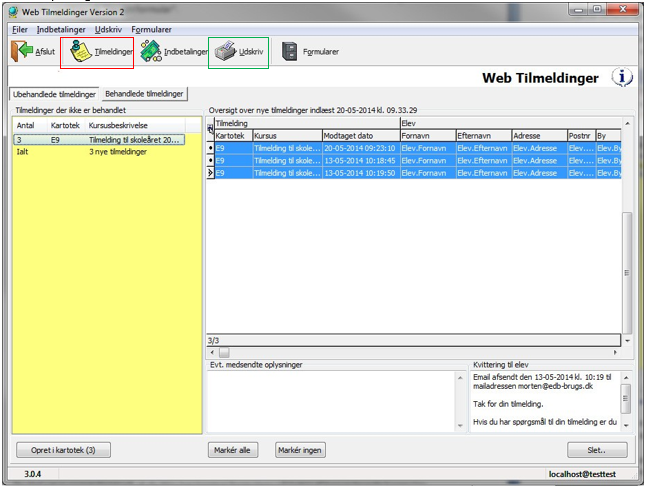This screenshot has width=645, height=486.
Task: Open the Udskriv menu
Action: click(108, 30)
